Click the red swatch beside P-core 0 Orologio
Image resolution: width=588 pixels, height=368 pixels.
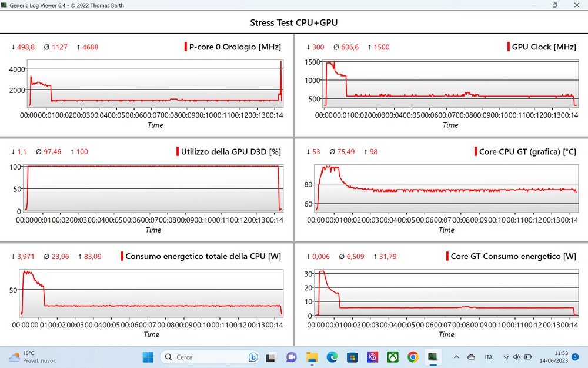pos(186,47)
